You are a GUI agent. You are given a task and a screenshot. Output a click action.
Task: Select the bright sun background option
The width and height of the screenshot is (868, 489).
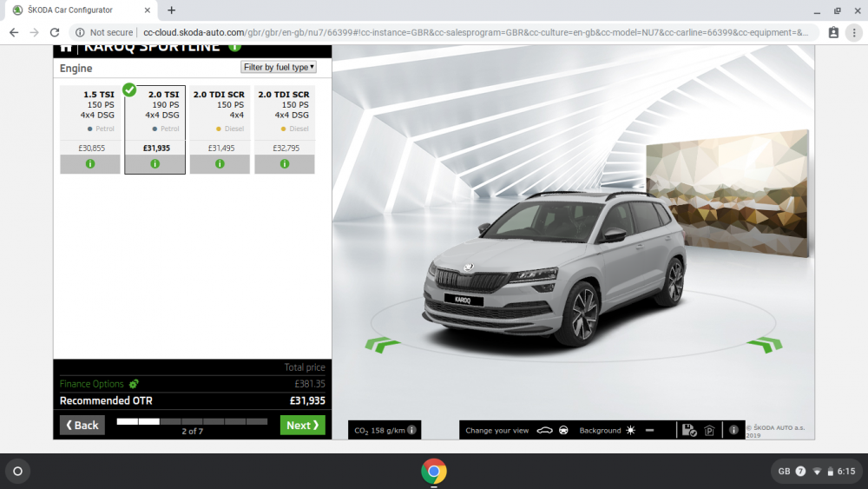tap(630, 430)
